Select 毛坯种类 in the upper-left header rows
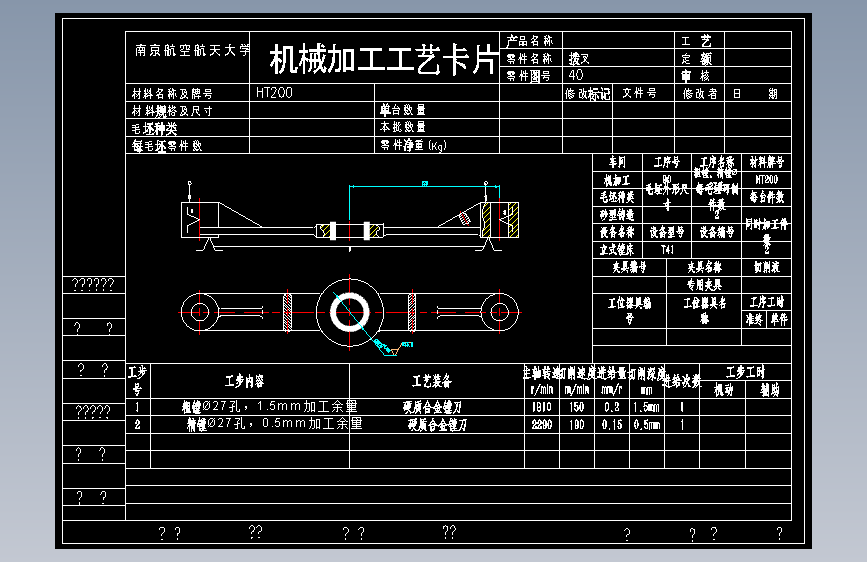The height and width of the screenshot is (562, 867). [154, 129]
